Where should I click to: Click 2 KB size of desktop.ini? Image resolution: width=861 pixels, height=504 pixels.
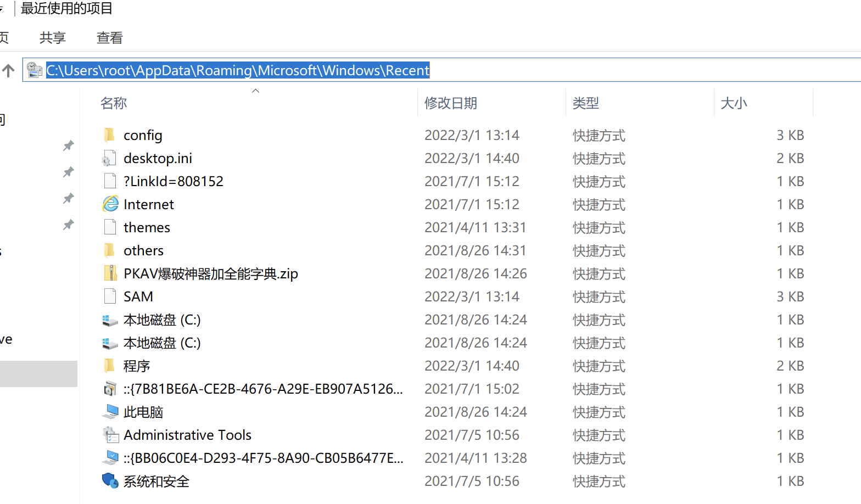(x=790, y=158)
